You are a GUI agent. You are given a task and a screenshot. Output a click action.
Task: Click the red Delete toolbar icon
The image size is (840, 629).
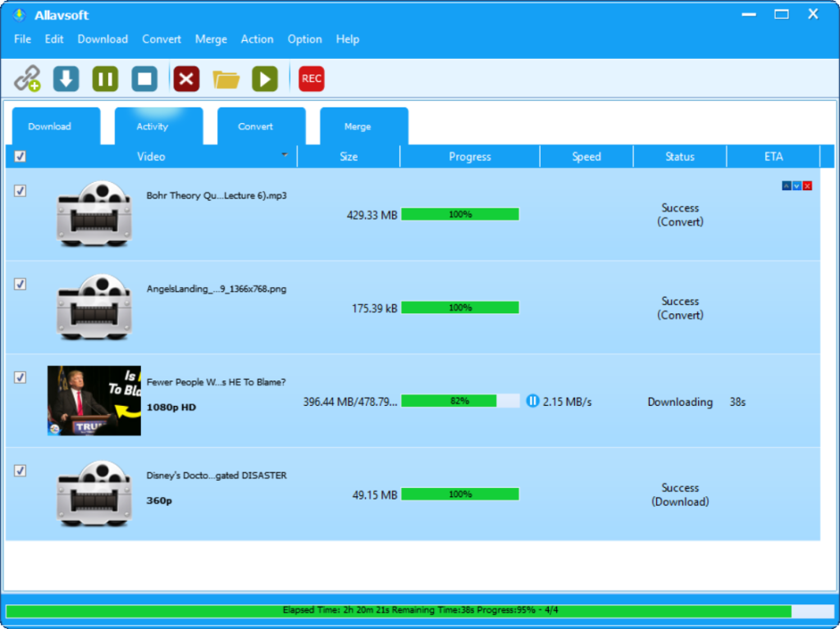(x=185, y=78)
